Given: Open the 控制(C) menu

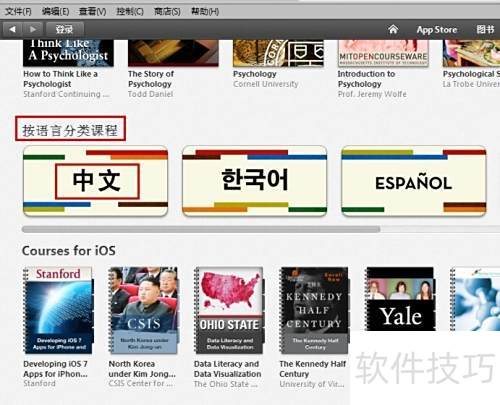Looking at the screenshot, I should (130, 12).
